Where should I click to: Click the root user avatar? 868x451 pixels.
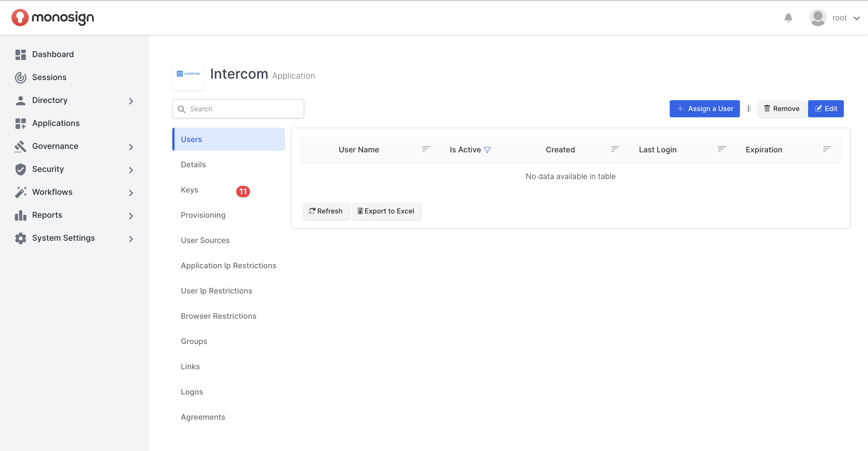point(817,18)
